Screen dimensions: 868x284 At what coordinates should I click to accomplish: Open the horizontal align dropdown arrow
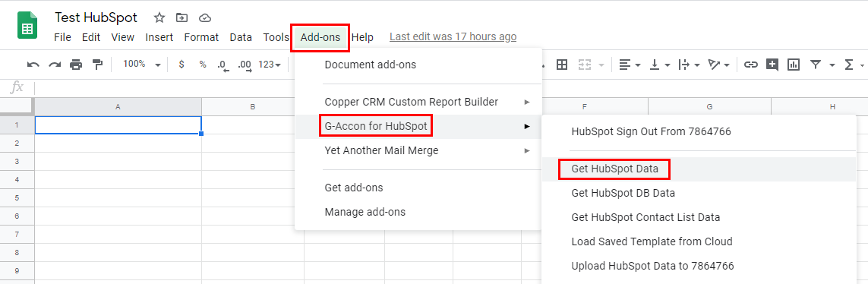(x=638, y=65)
